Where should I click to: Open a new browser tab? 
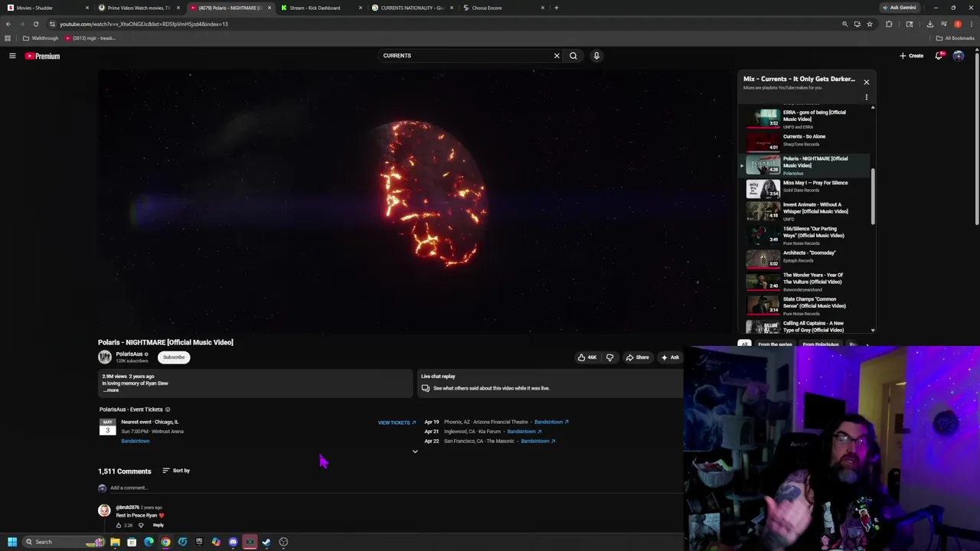pyautogui.click(x=557, y=8)
